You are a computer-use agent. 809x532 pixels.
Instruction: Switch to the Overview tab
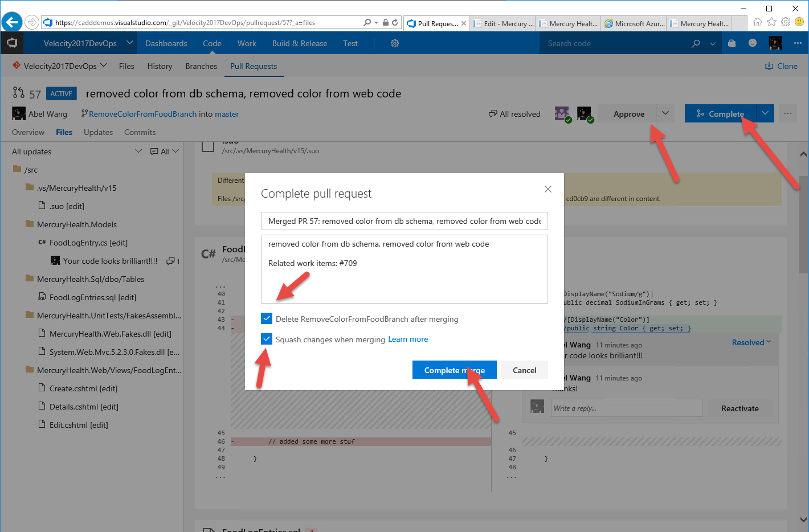[28, 132]
